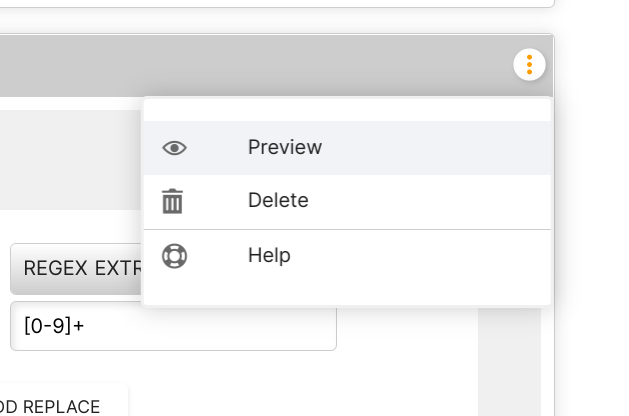Click the divider line between Delete and Help
Image resolution: width=629 pixels, height=416 pixels.
tap(347, 229)
